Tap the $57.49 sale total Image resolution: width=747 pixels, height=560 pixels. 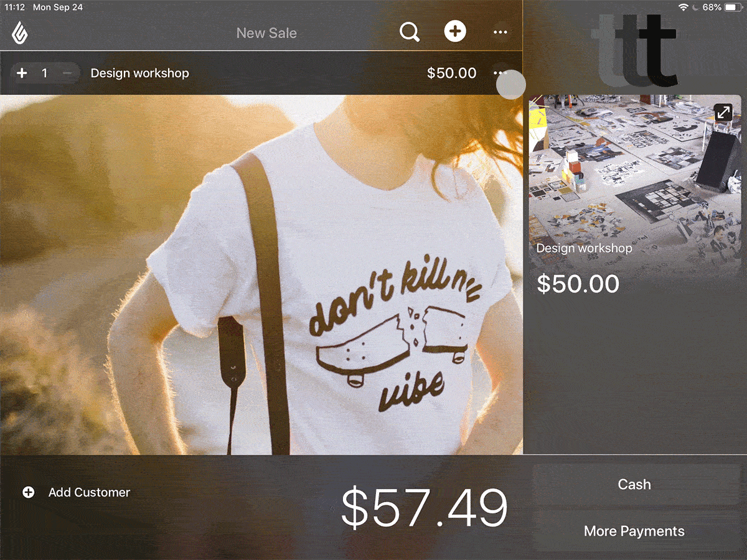tap(425, 508)
